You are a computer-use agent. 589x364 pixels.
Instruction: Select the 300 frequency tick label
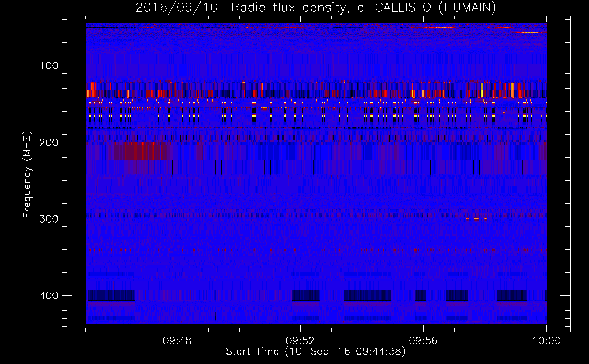[49, 219]
